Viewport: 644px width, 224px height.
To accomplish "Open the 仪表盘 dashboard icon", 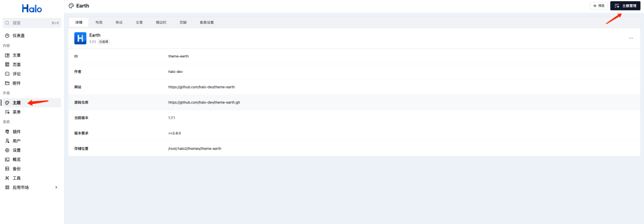I will [7, 36].
